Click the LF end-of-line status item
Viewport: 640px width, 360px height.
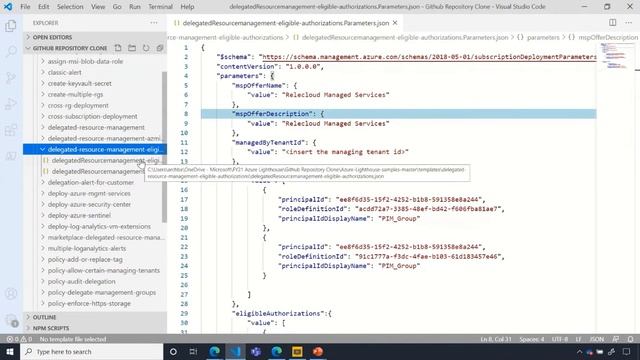click(x=578, y=339)
